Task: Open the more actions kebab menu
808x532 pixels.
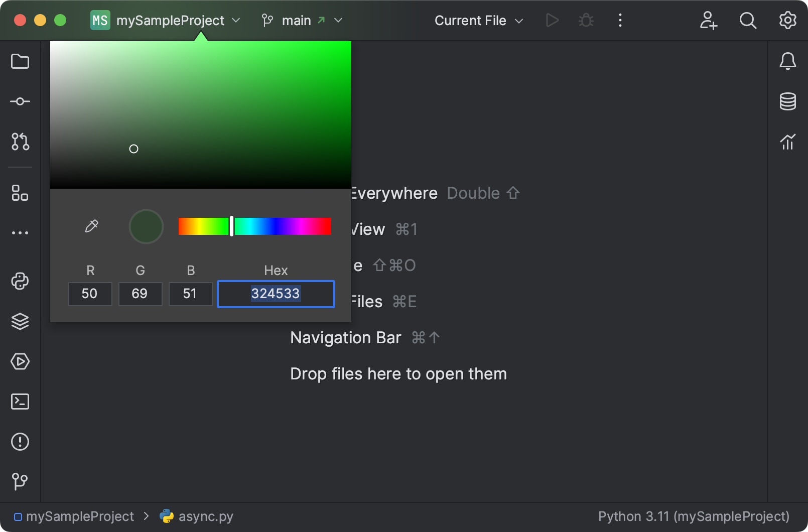Action: click(620, 20)
